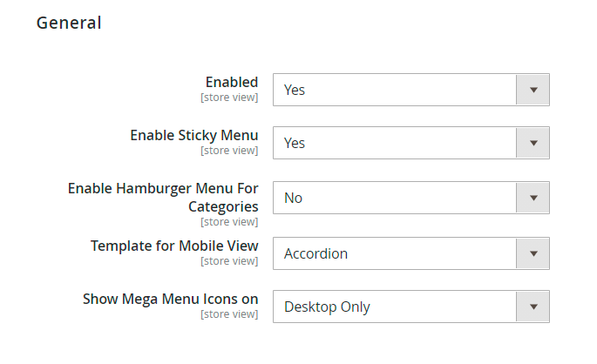This screenshot has width=597, height=364.
Task: Click the Enable Sticky Menu label
Action: click(193, 135)
